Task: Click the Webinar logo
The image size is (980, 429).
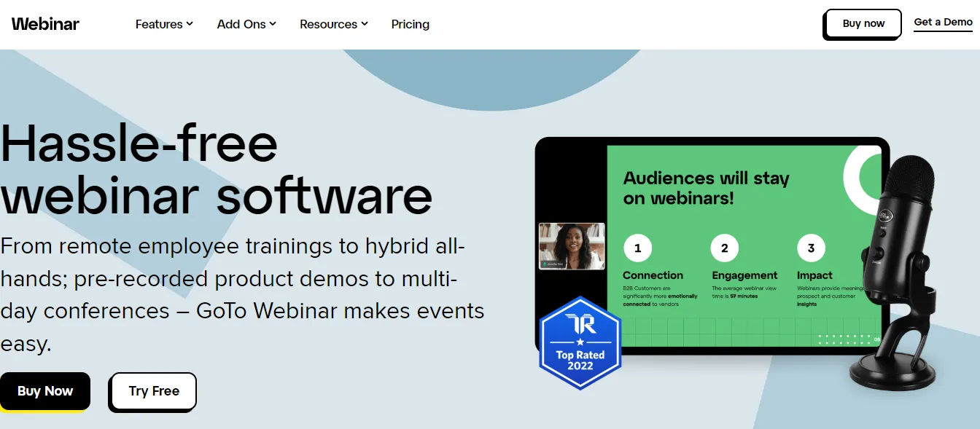Action: click(x=45, y=24)
